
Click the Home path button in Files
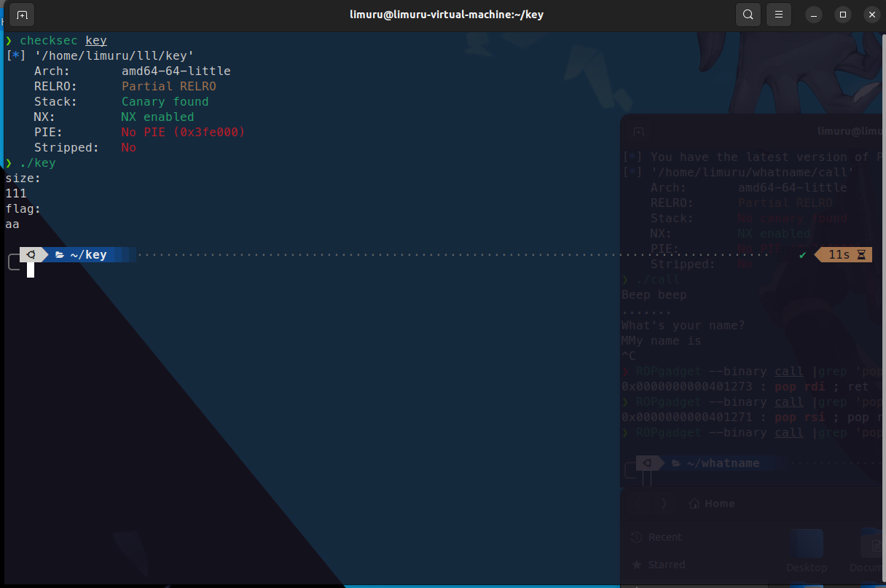point(712,503)
